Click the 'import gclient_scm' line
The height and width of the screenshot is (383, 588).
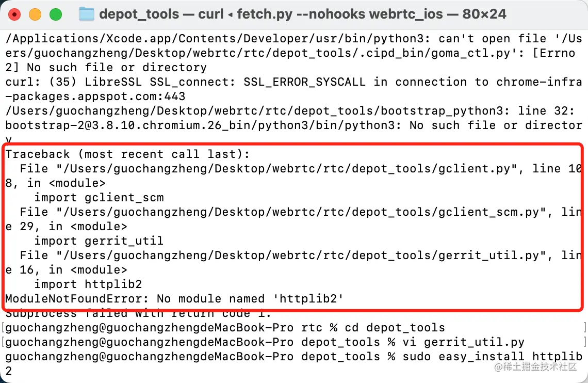point(99,197)
